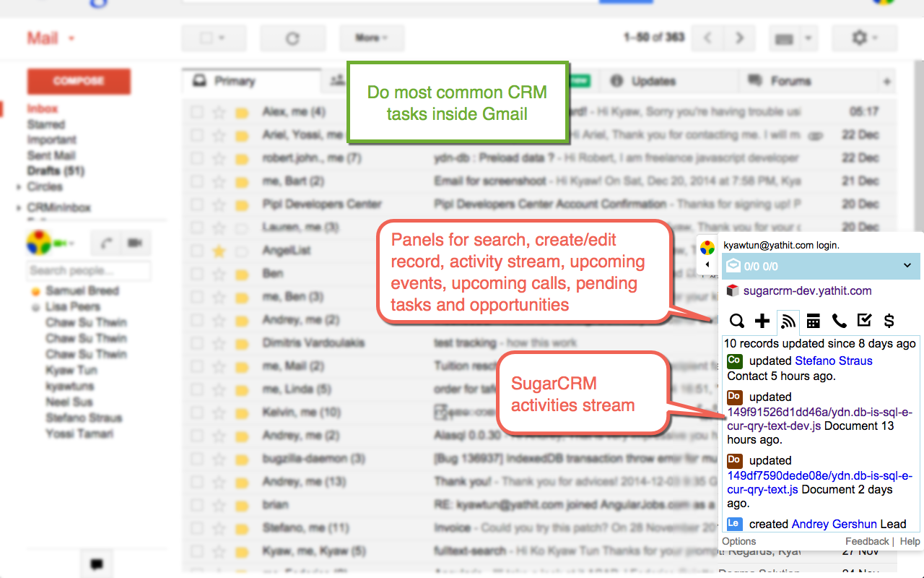The image size is (924, 578).
Task: Select the bugzilla-daemon (3) email checkbox
Action: (x=196, y=459)
